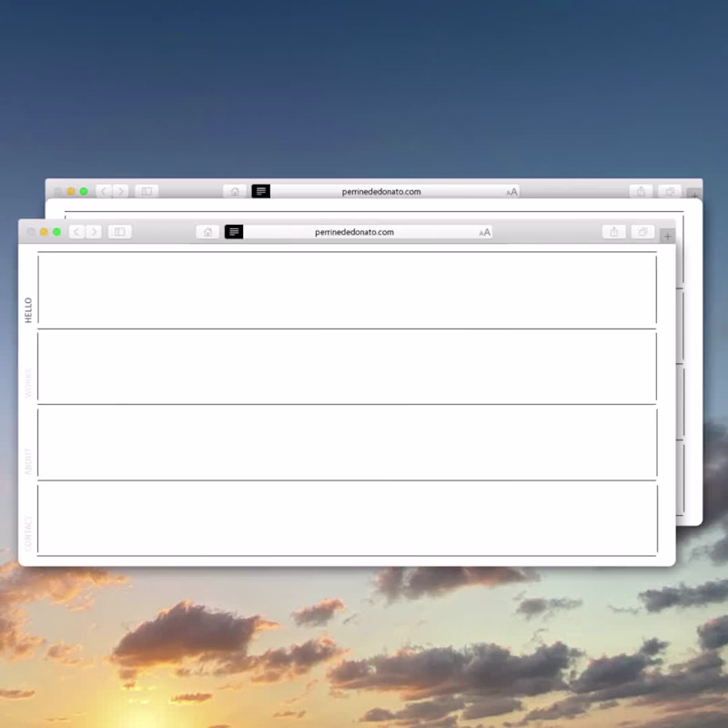728x728 pixels.
Task: Maximize the rear Safari window with the green button
Action: [x=84, y=191]
